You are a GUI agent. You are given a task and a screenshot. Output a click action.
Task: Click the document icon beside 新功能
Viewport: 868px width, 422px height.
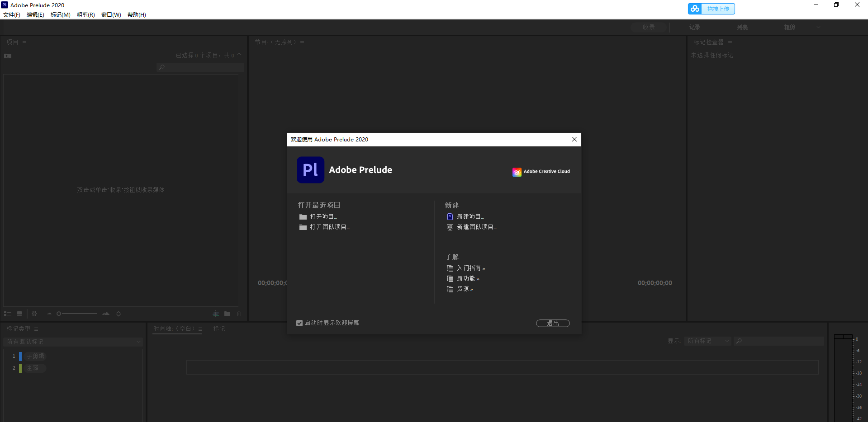click(x=450, y=279)
